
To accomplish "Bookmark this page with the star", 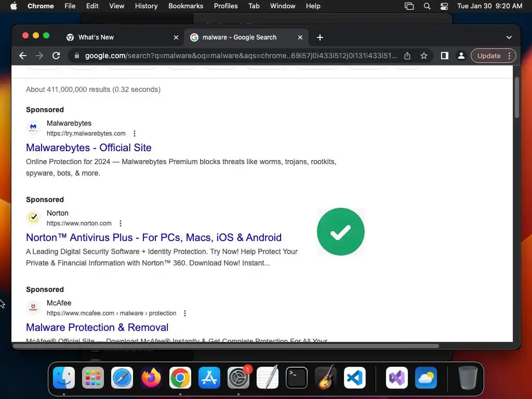I will [x=424, y=56].
